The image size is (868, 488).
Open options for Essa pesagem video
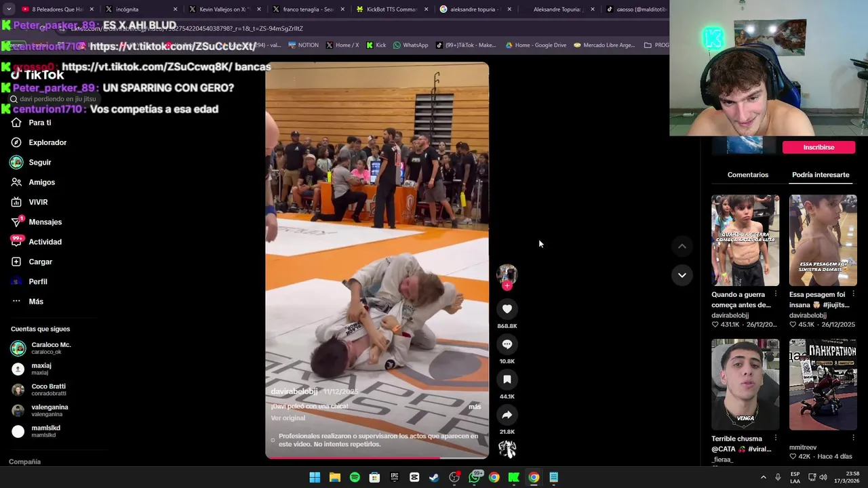coord(853,294)
